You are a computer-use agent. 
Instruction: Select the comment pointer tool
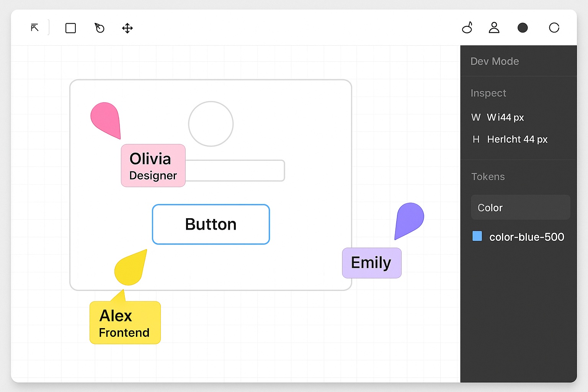click(99, 28)
